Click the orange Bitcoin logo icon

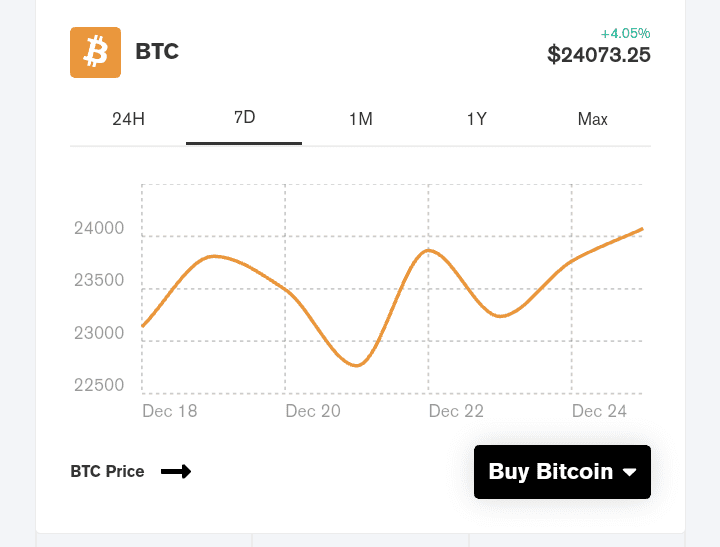[x=96, y=52]
